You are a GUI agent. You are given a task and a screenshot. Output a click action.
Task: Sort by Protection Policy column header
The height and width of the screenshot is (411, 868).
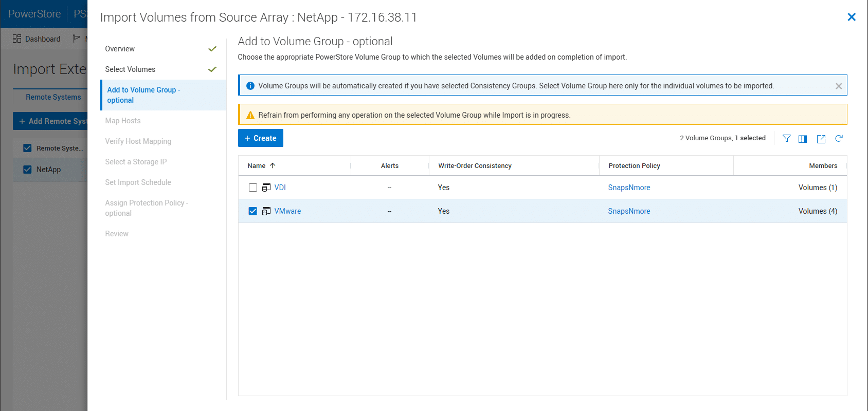pos(634,165)
